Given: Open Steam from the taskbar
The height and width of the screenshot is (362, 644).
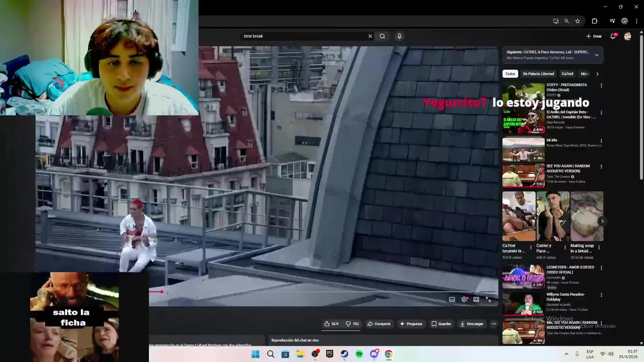Looking at the screenshot, I should click(x=345, y=354).
